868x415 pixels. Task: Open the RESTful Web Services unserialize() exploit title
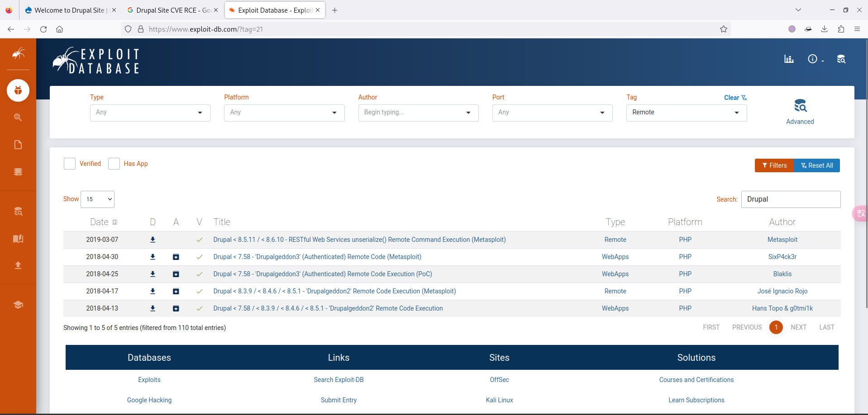(x=360, y=240)
